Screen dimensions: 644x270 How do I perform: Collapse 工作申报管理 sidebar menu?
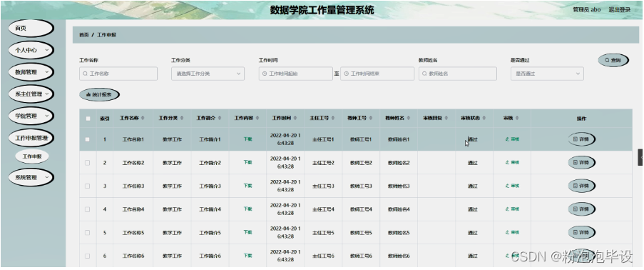click(x=31, y=138)
